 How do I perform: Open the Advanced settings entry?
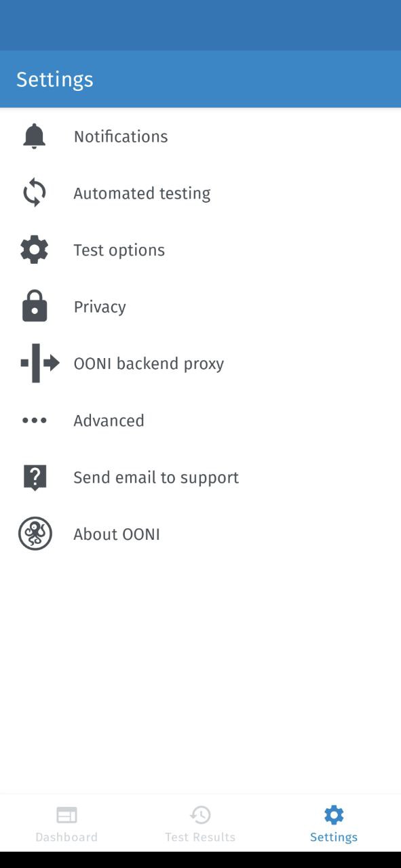[x=200, y=420]
